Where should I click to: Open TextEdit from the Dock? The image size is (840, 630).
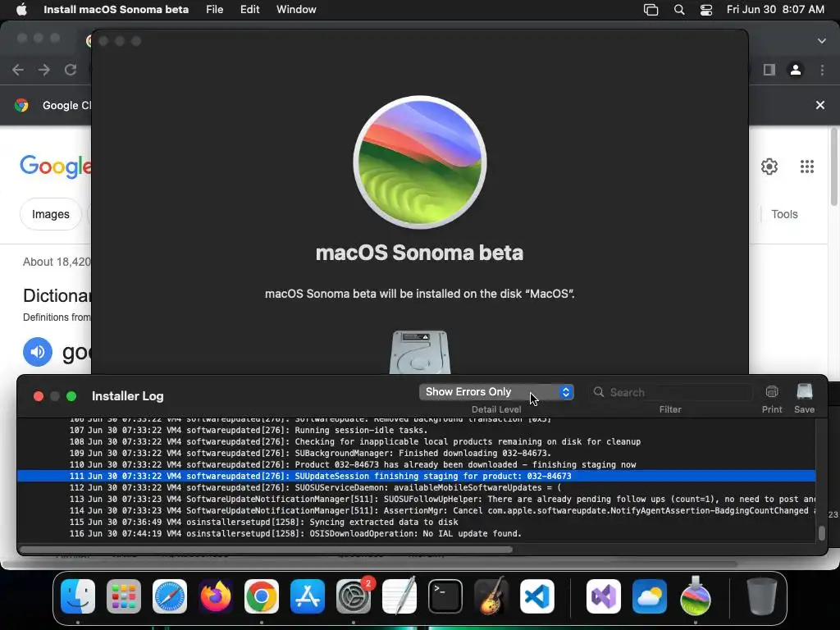(x=399, y=596)
